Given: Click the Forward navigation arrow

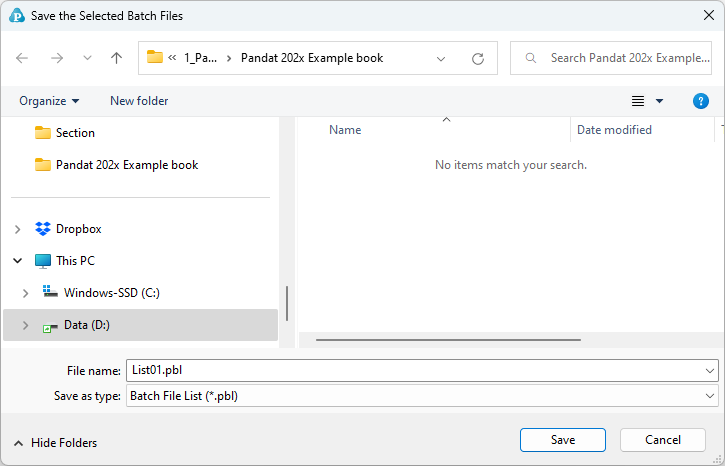Looking at the screenshot, I should point(57,58).
